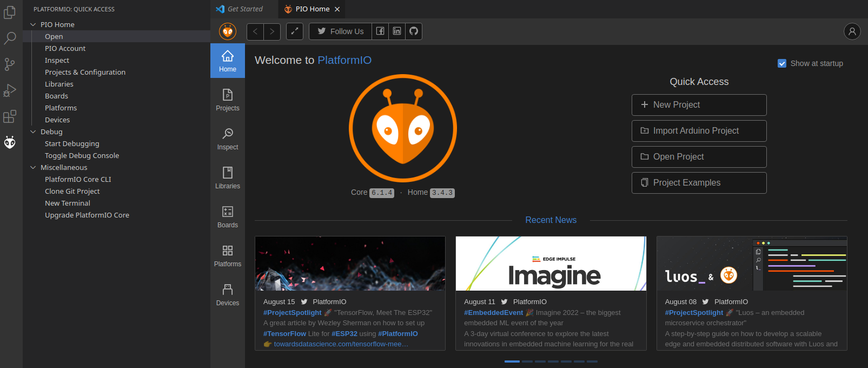868x368 pixels.
Task: Open Boards in PIO side navigation
Action: [x=228, y=218]
